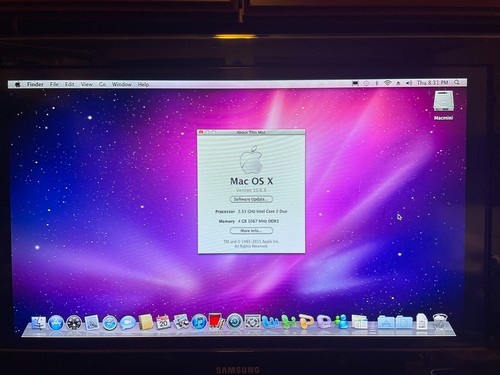Open the View menu
500x375 pixels.
(x=87, y=84)
